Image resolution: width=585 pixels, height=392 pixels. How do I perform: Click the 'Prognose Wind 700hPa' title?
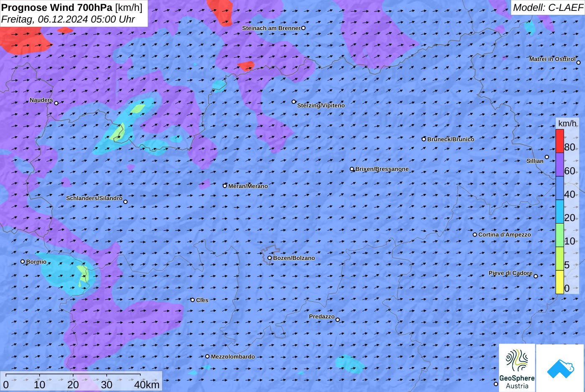pyautogui.click(x=57, y=7)
